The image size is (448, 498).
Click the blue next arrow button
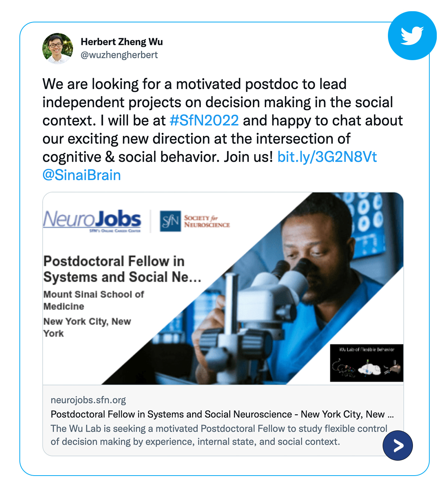point(398,445)
